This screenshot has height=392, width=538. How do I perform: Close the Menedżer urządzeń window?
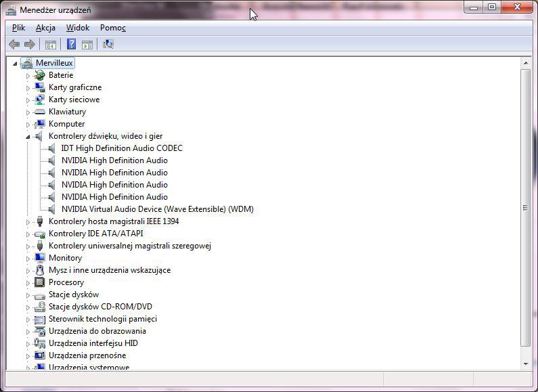(517, 7)
